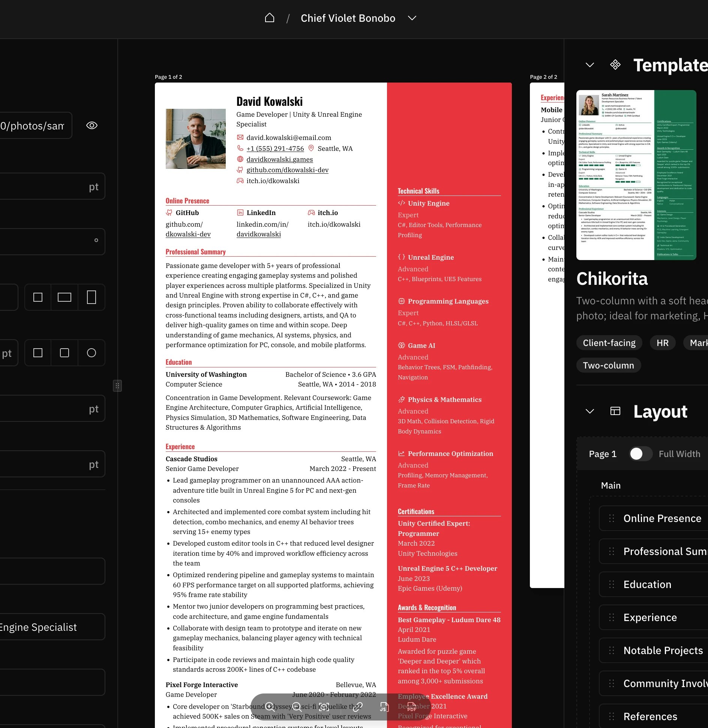The height and width of the screenshot is (728, 708).
Task: Click the fit-to-screen icon in bottom toolbar
Action: tap(324, 707)
